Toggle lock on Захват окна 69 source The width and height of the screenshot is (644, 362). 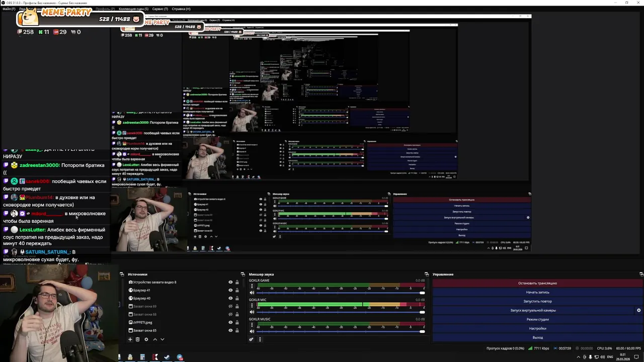point(237,306)
